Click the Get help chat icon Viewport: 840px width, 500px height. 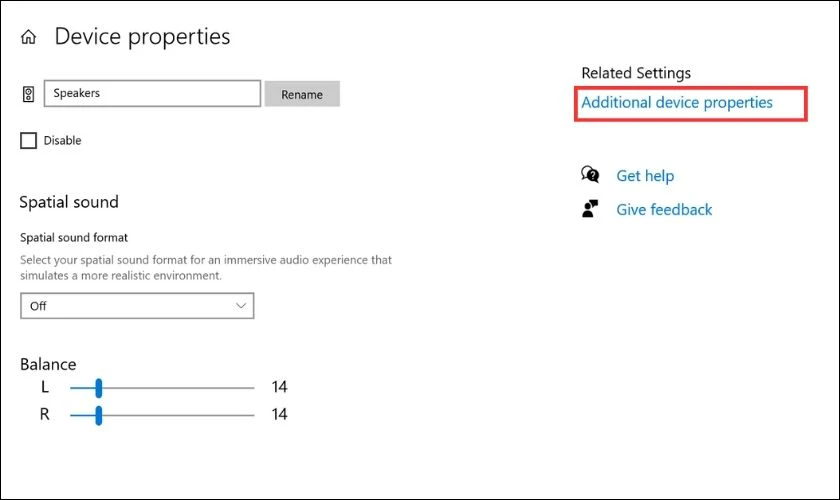coord(590,175)
